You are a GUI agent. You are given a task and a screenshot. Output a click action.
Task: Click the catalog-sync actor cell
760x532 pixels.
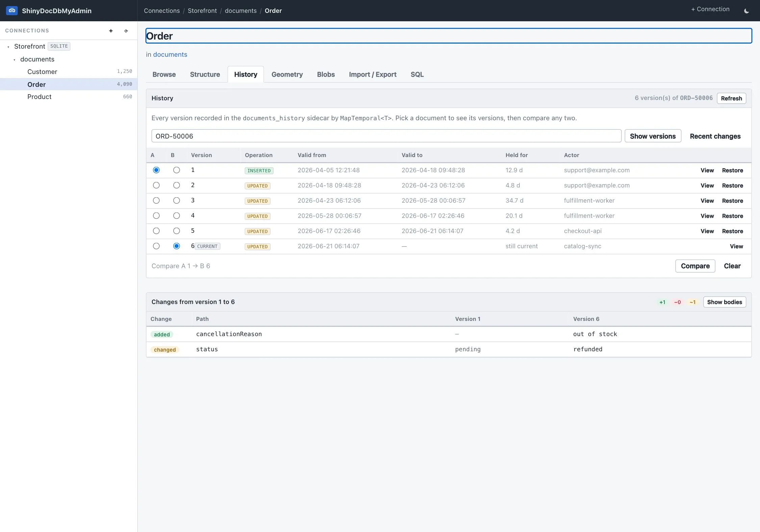click(x=582, y=246)
